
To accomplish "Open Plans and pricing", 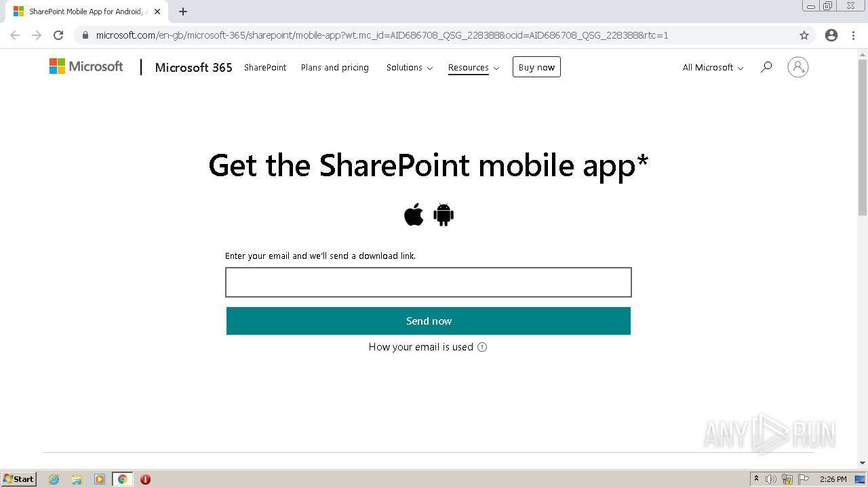I will point(335,67).
